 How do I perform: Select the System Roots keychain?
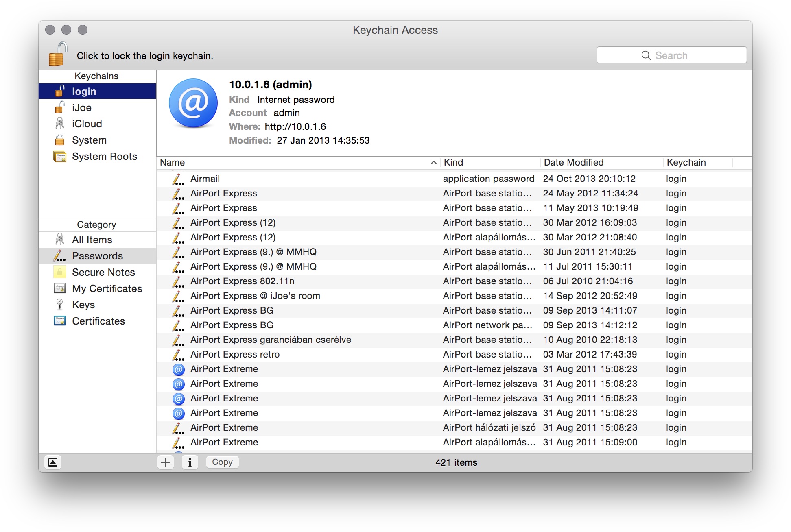pos(97,156)
